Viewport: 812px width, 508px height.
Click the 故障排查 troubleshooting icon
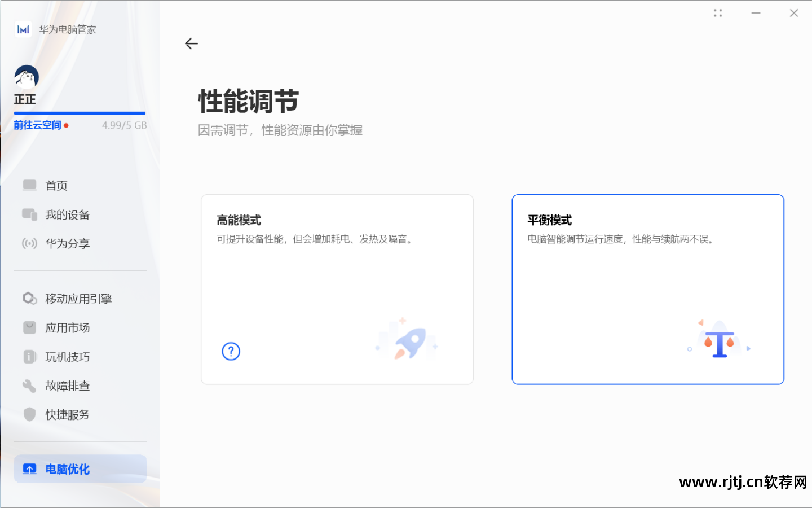coord(29,386)
